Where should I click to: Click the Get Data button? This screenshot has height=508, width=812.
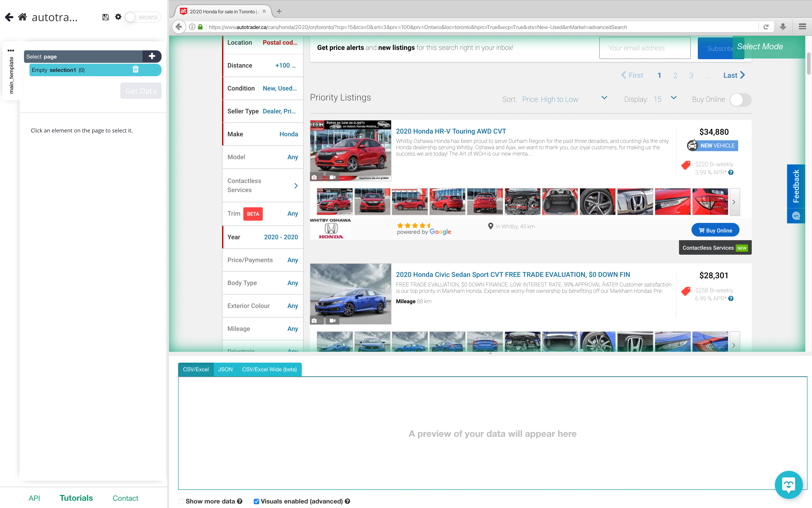point(141,91)
